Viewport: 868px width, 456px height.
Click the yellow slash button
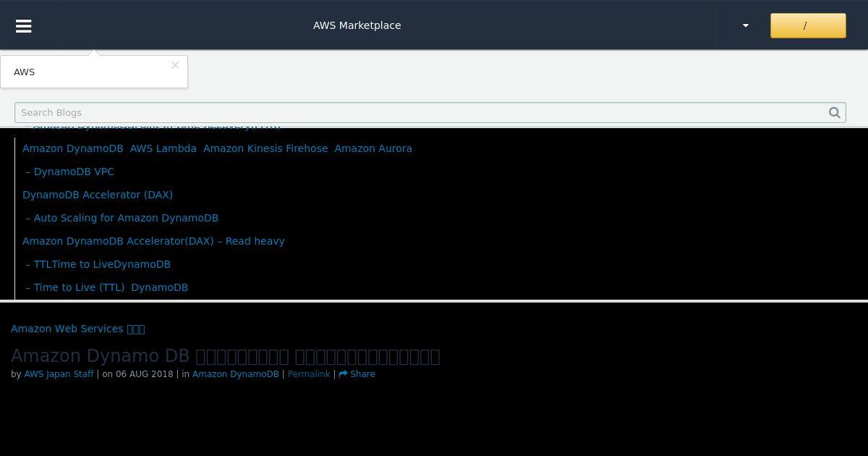[x=808, y=25]
